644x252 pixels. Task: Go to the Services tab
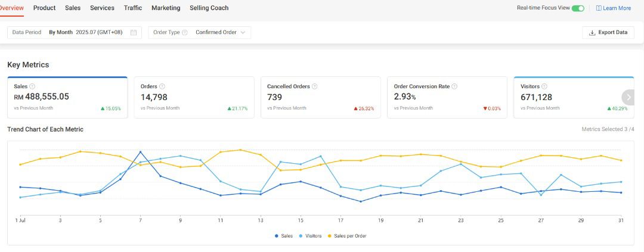click(x=103, y=8)
